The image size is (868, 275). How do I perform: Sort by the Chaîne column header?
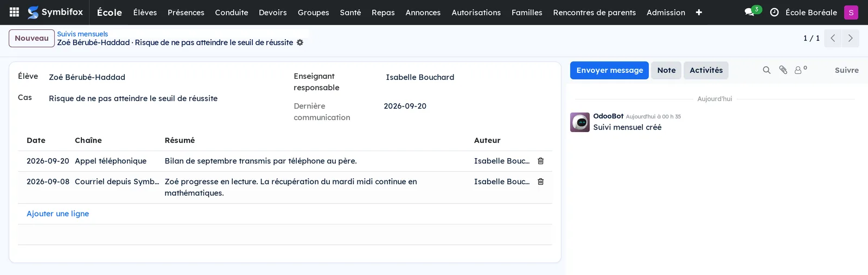[88, 140]
